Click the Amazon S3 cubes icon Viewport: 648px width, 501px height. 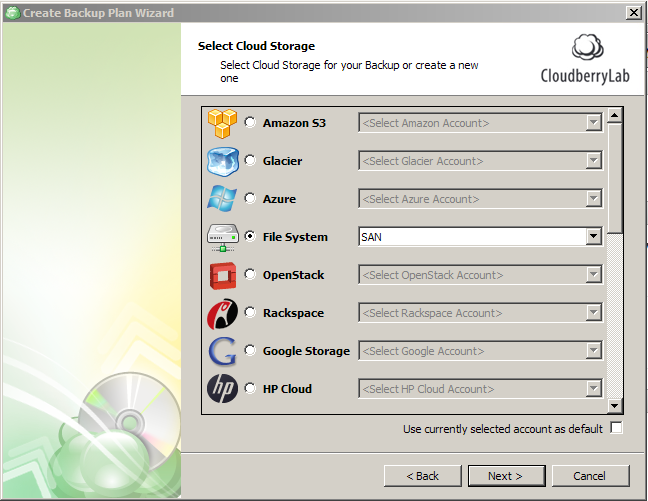[x=222, y=123]
